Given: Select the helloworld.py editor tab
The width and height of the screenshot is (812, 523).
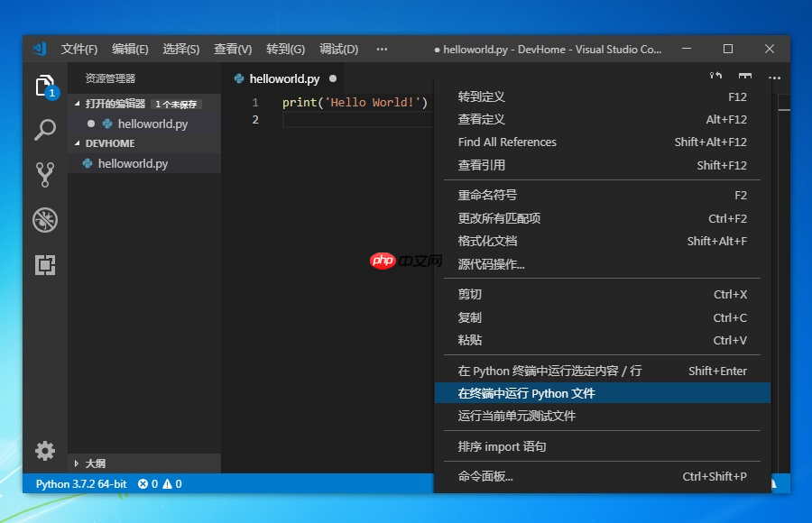Looking at the screenshot, I should click(284, 78).
